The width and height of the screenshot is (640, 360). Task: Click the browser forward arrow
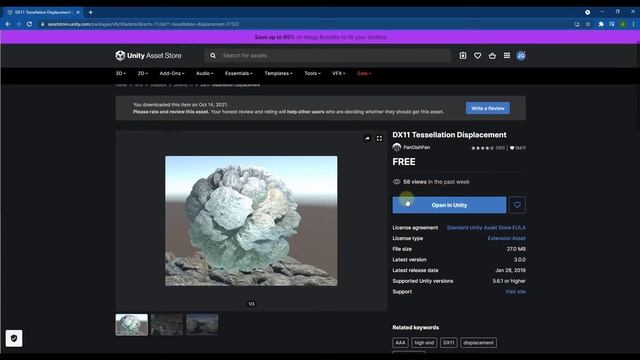(19, 24)
